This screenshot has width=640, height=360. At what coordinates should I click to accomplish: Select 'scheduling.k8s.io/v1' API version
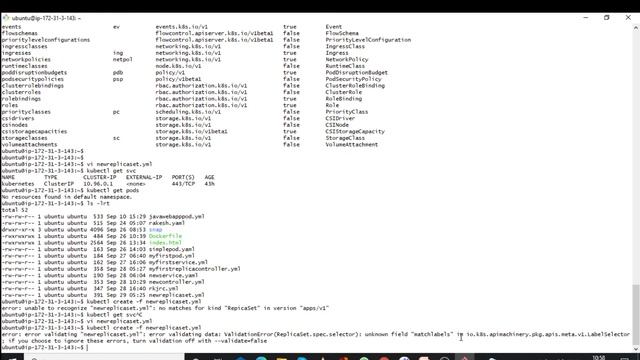click(188, 112)
